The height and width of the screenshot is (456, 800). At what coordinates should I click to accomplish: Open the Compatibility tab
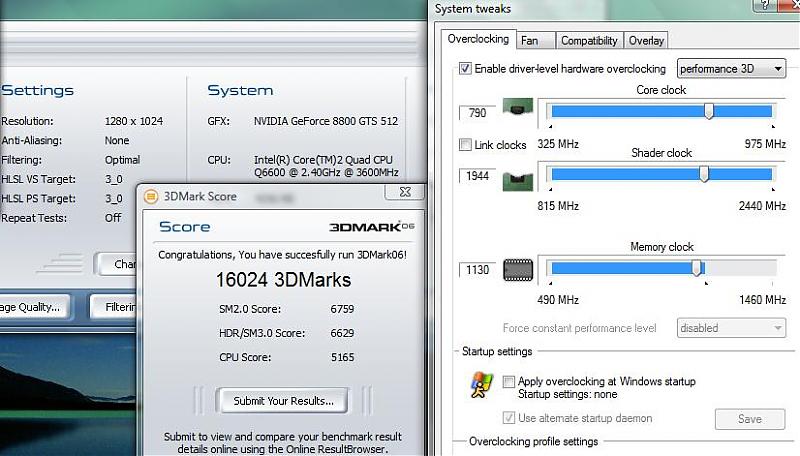(x=589, y=40)
